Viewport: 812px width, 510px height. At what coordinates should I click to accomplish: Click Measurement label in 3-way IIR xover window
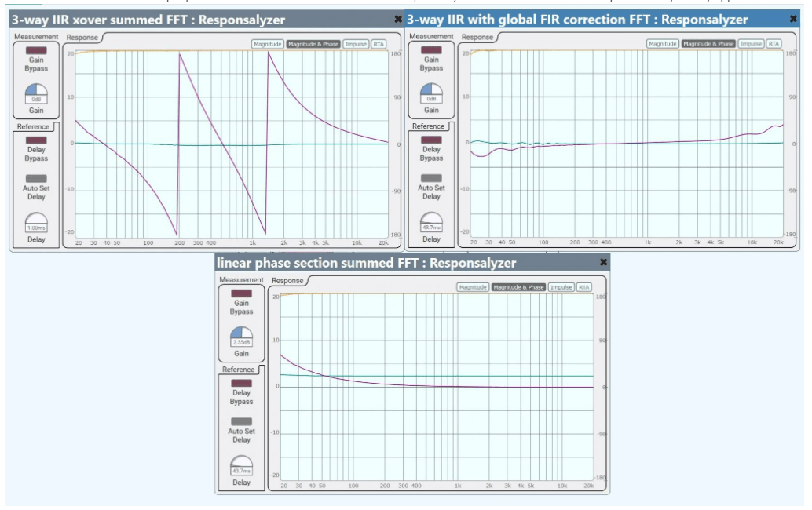click(36, 37)
